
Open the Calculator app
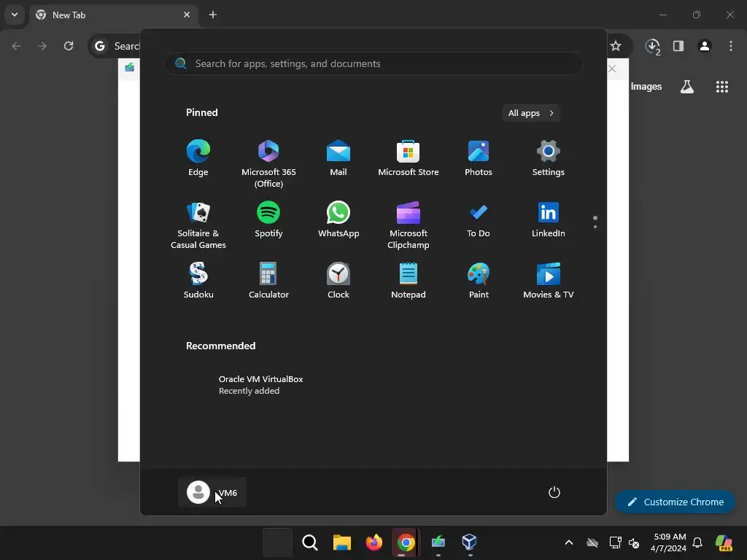coord(268,281)
